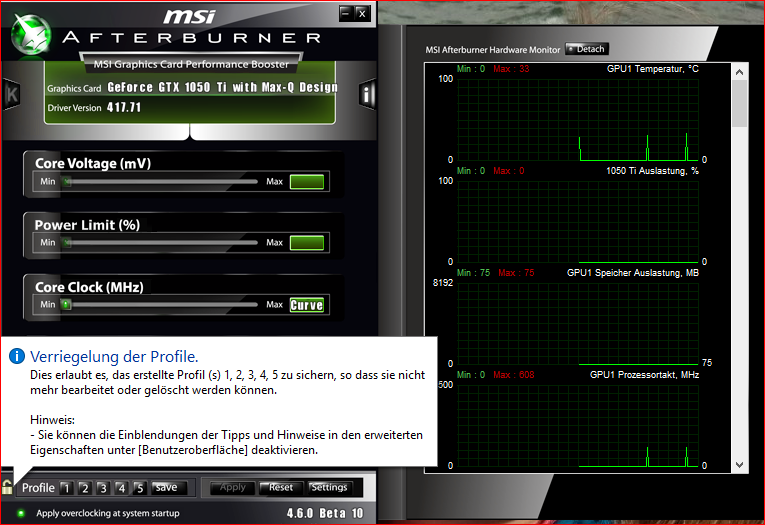Minimize the Afterburner window
The width and height of the screenshot is (765, 525).
coord(346,13)
